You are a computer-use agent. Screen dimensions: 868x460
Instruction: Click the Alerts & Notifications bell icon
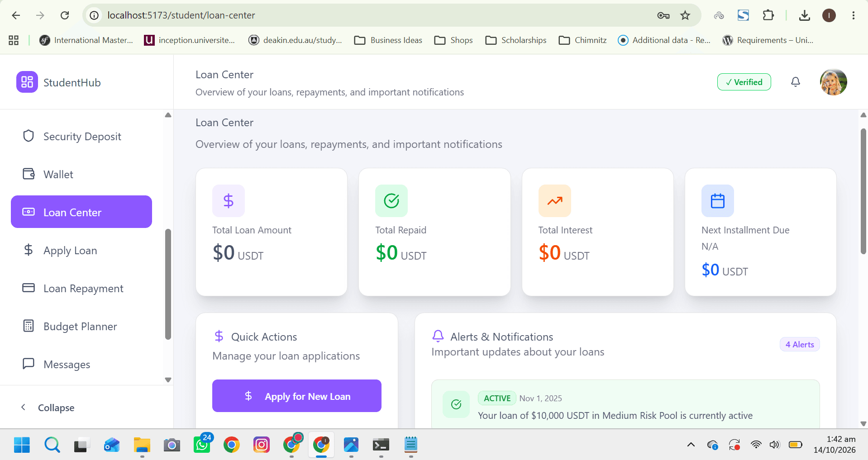point(438,336)
